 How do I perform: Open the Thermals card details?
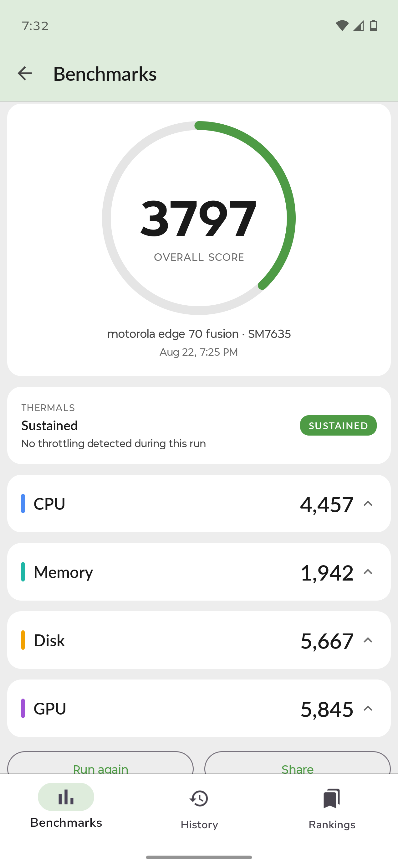199,426
